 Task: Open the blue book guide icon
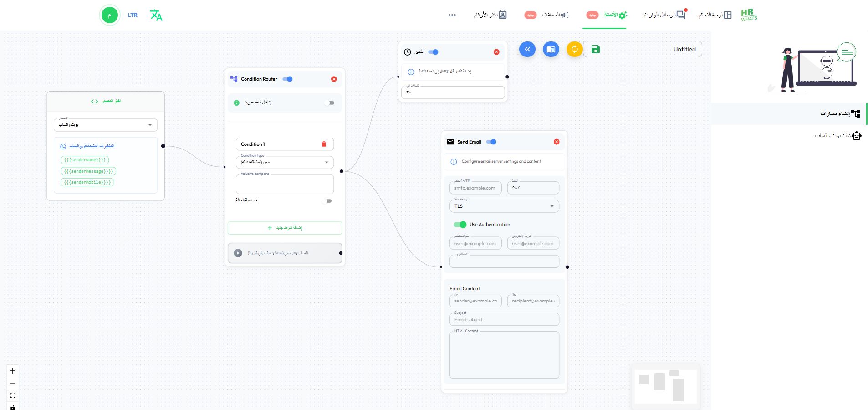pyautogui.click(x=551, y=49)
